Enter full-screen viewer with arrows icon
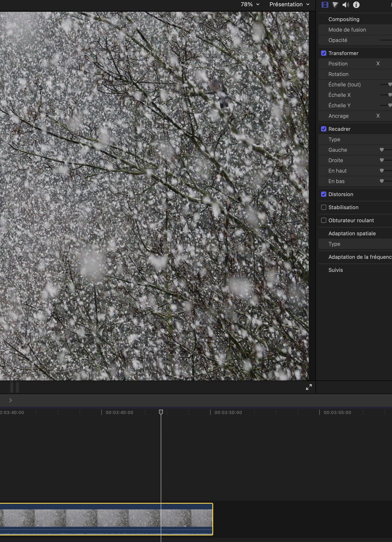The height and width of the screenshot is (542, 392). point(309,387)
